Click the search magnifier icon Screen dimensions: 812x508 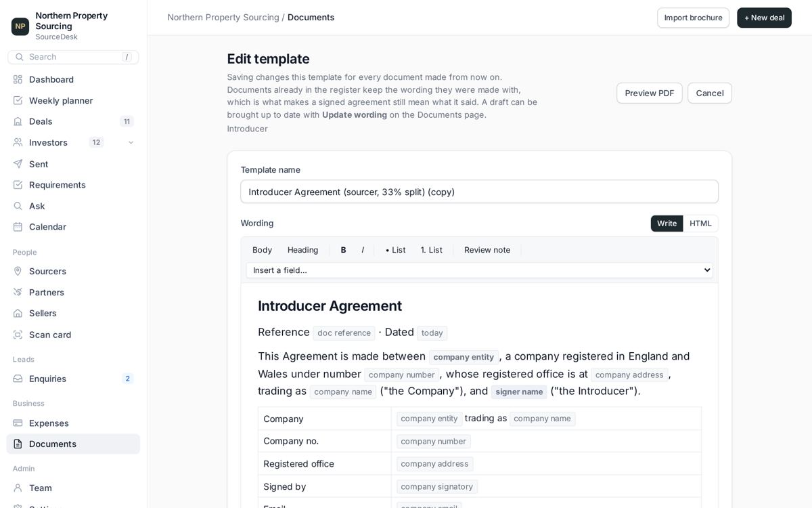[18, 57]
